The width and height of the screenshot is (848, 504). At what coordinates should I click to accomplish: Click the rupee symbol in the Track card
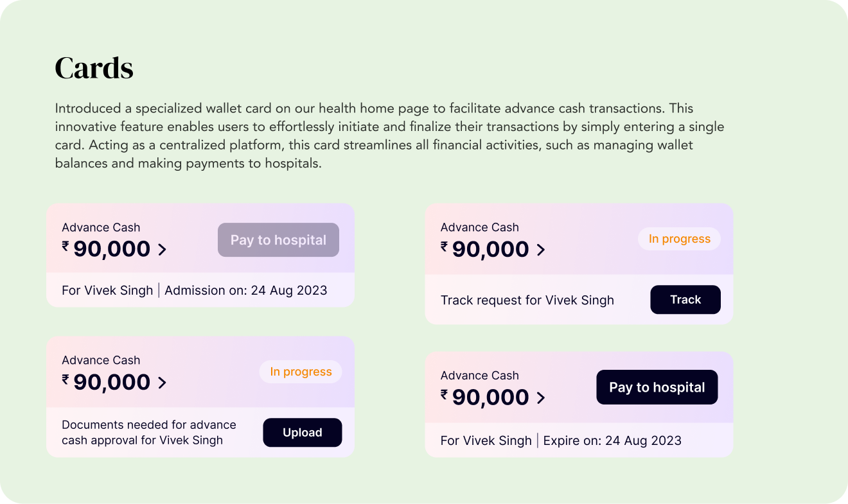pyautogui.click(x=445, y=245)
